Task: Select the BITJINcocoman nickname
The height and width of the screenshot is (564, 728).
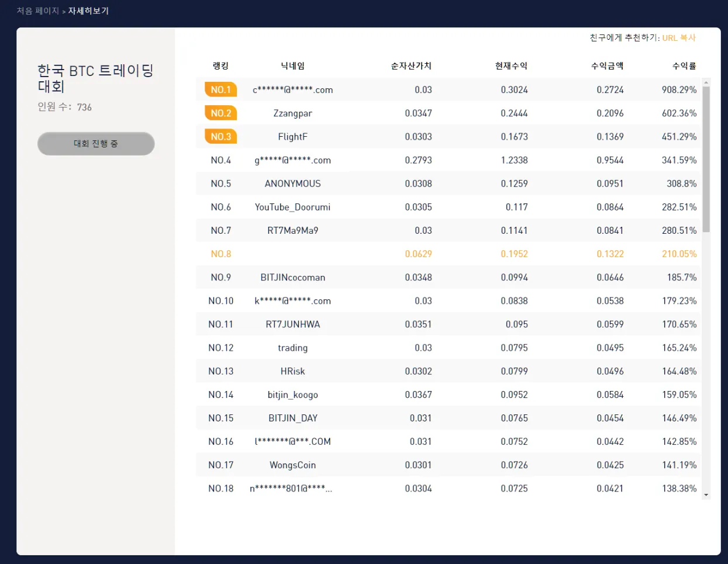Action: point(293,277)
